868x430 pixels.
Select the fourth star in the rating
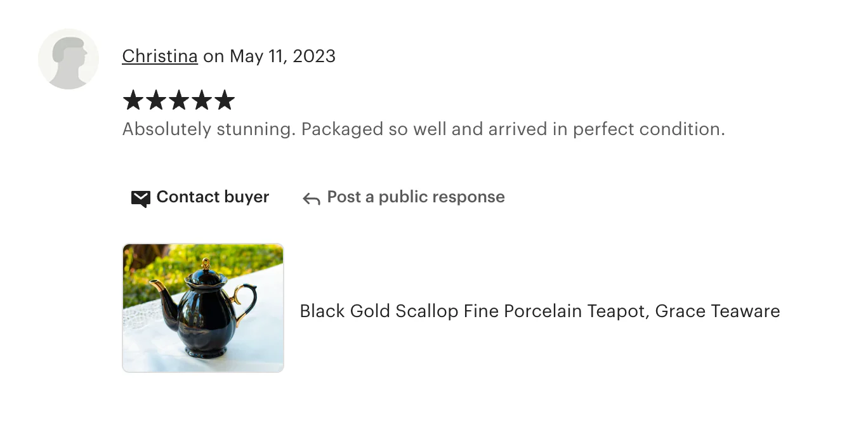[x=201, y=100]
